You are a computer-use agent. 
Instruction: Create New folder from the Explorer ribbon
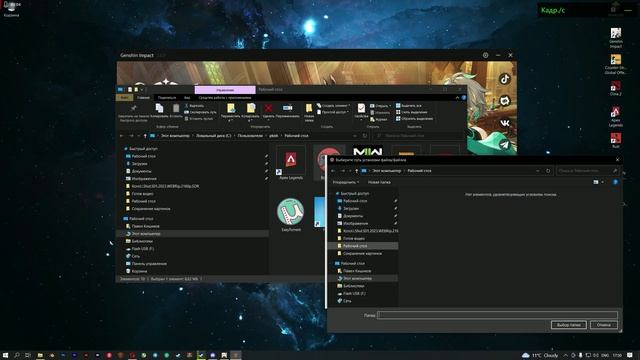tap(309, 112)
